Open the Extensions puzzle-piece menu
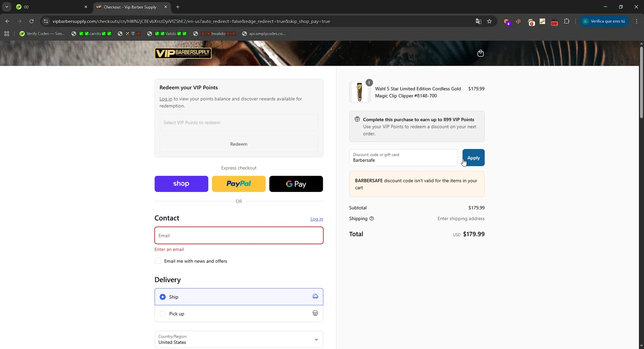 click(x=567, y=21)
